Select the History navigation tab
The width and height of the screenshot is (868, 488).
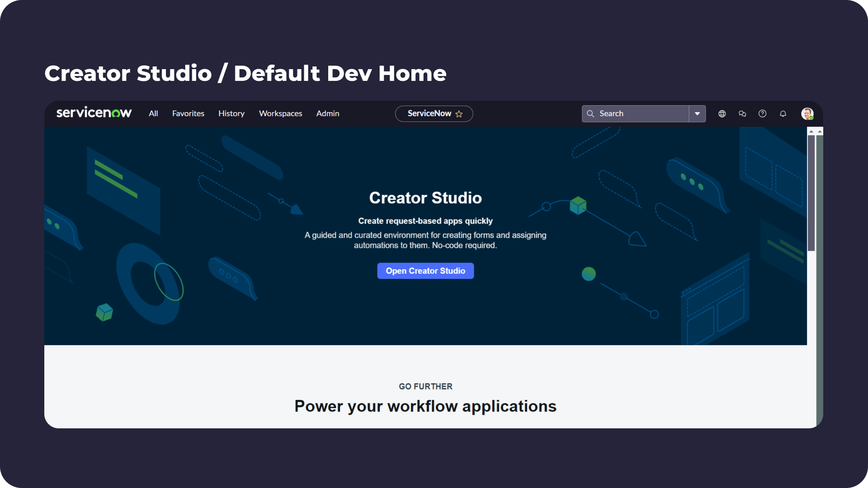(231, 113)
